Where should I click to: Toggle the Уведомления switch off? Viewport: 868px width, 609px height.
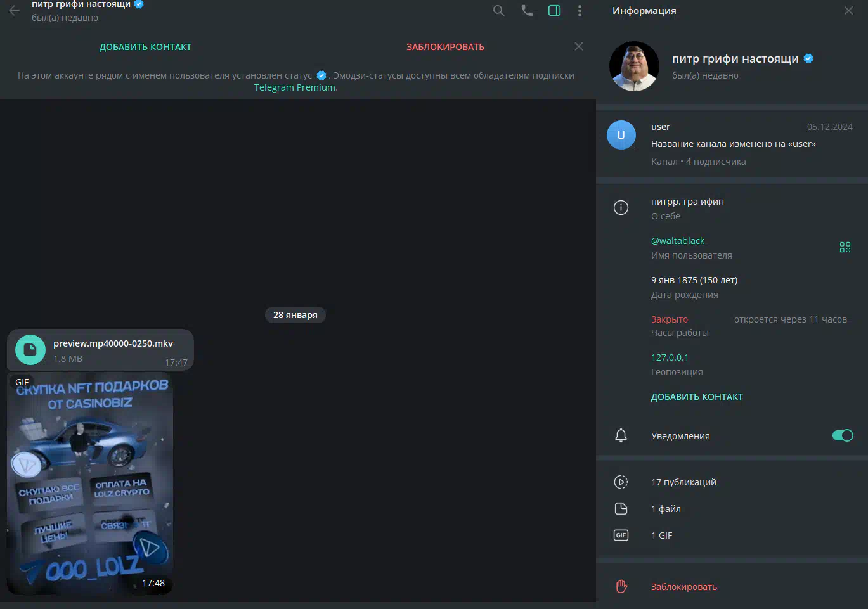coord(843,435)
